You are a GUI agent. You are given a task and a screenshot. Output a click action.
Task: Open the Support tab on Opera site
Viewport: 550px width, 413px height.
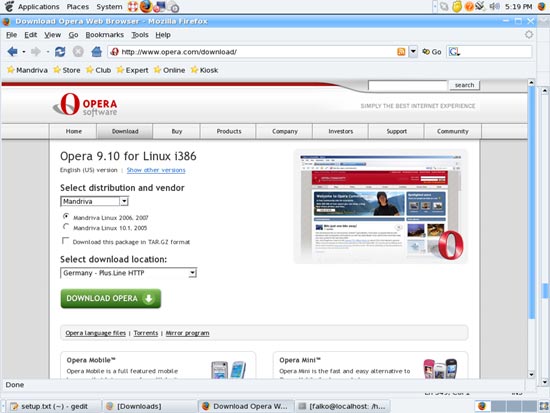(396, 131)
